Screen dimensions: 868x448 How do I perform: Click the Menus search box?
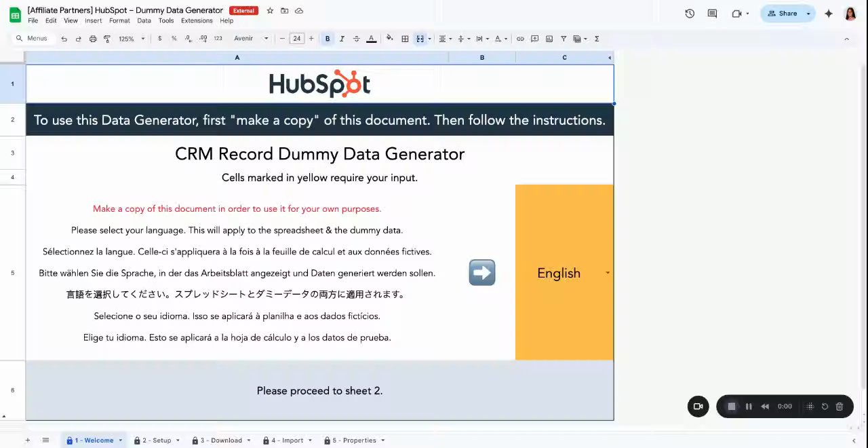pyautogui.click(x=33, y=39)
